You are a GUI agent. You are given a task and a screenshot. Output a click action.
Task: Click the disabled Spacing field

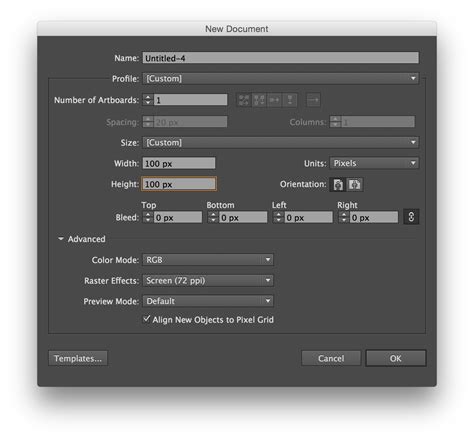point(190,122)
